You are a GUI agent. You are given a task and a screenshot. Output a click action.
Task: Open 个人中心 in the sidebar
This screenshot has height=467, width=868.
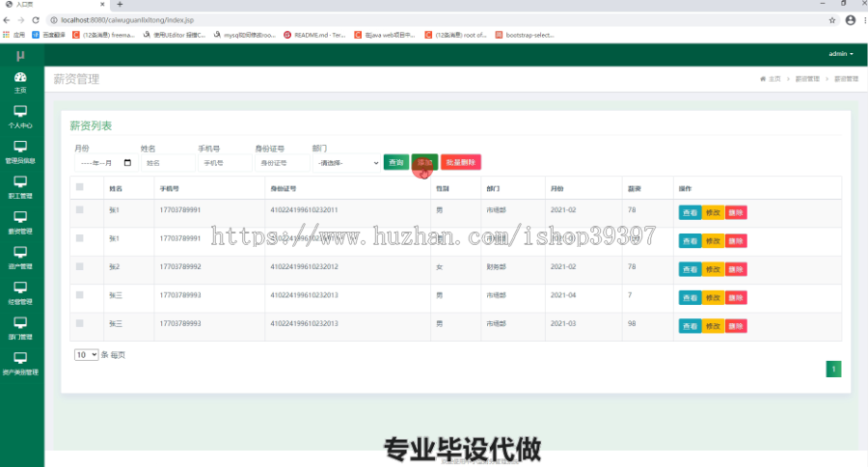(20, 118)
